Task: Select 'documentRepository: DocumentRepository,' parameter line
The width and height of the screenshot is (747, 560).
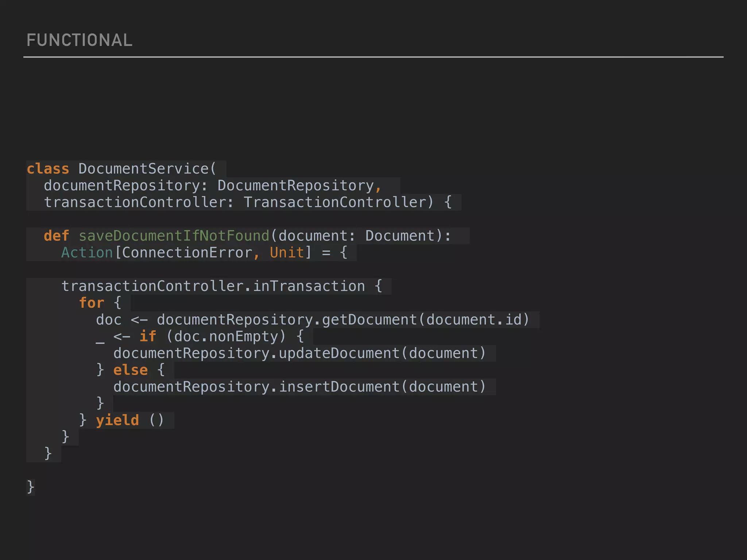Action: [213, 186]
